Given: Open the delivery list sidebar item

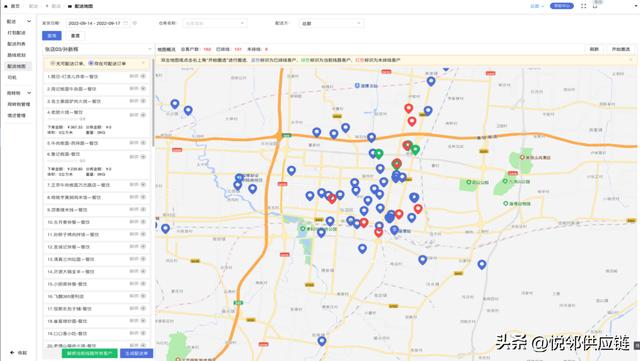Looking at the screenshot, I should coord(16,44).
